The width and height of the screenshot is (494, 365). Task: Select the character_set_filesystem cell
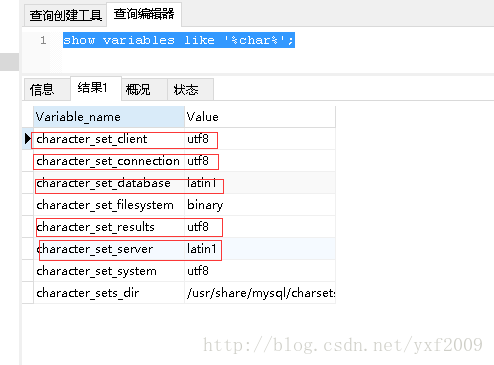[x=109, y=205]
